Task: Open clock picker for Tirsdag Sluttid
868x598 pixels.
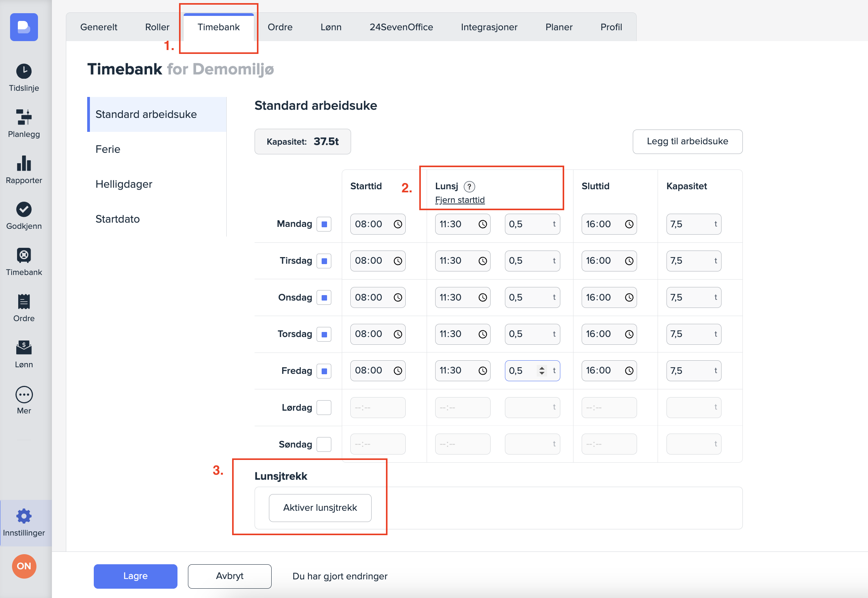Action: (629, 261)
